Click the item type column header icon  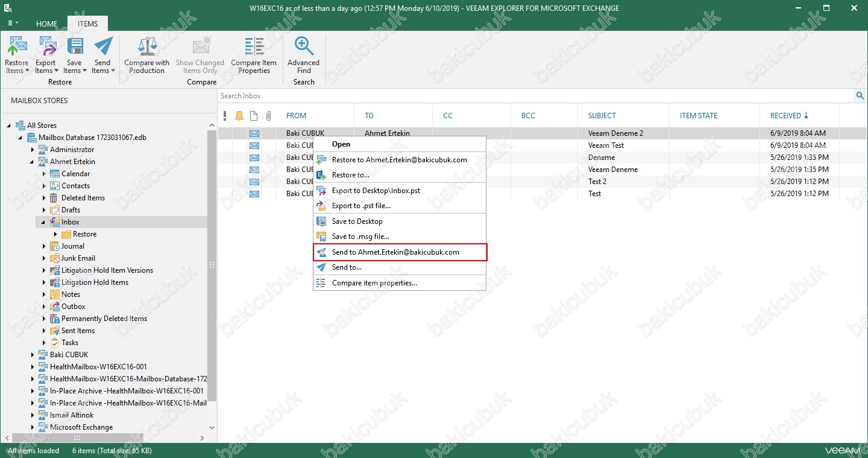point(254,116)
